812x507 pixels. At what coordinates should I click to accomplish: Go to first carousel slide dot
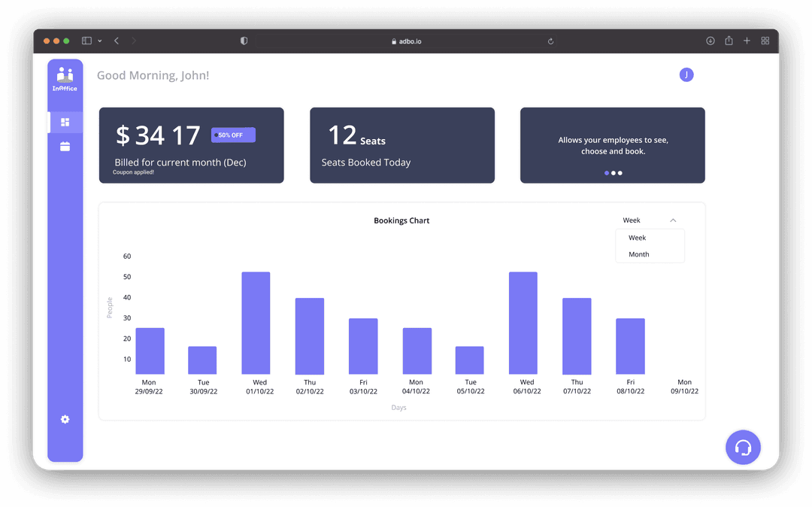click(x=607, y=173)
